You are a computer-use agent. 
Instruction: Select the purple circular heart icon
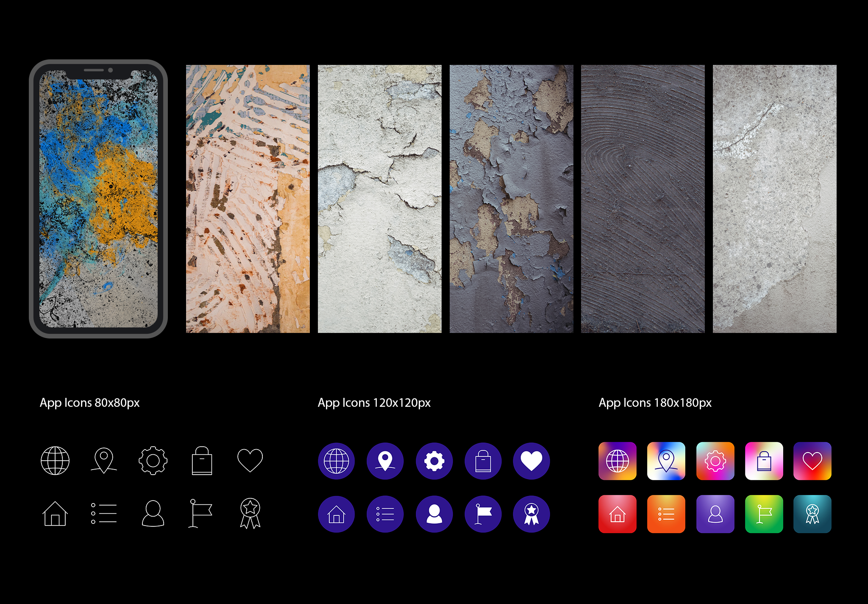(531, 461)
